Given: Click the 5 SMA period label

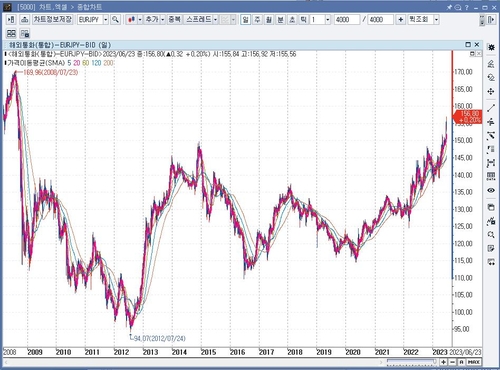Looking at the screenshot, I should point(69,63).
